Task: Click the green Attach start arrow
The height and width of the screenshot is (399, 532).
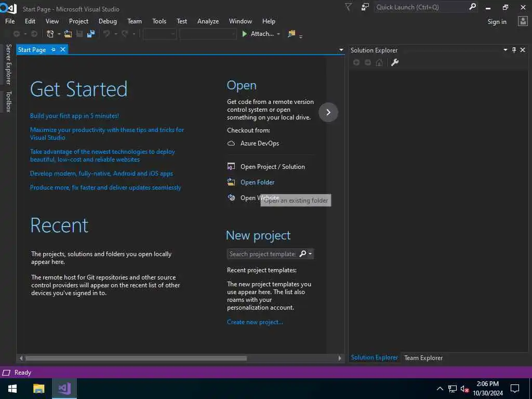Action: (244, 34)
